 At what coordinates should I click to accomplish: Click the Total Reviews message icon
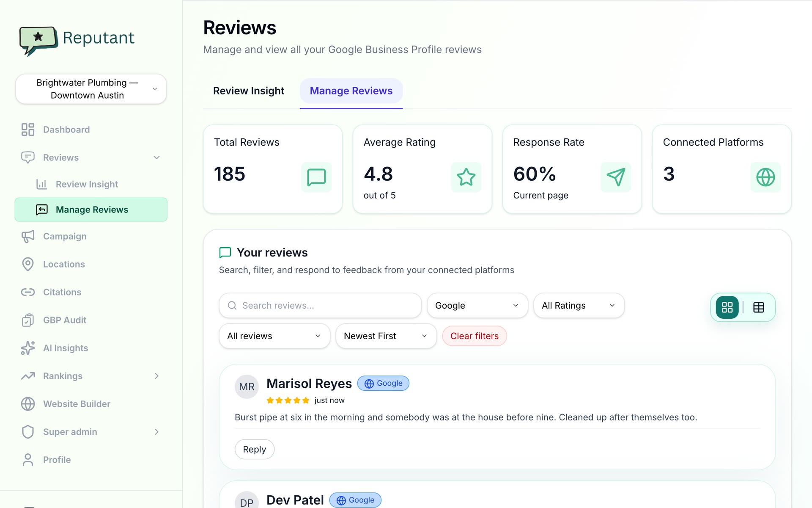point(316,177)
